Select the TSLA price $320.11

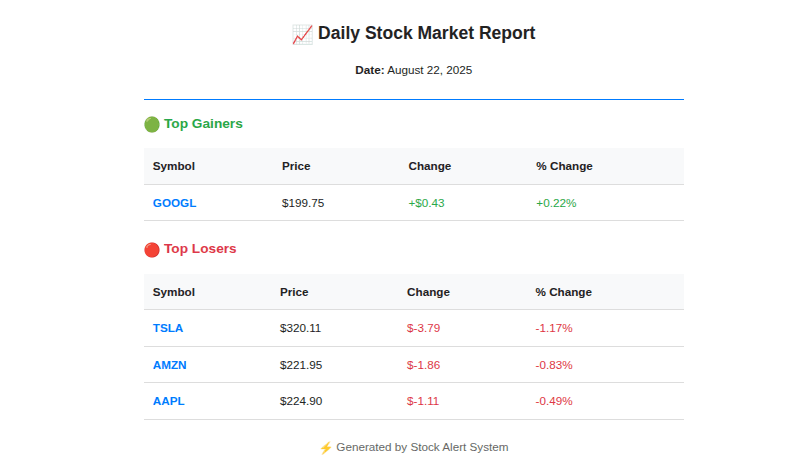tap(301, 328)
